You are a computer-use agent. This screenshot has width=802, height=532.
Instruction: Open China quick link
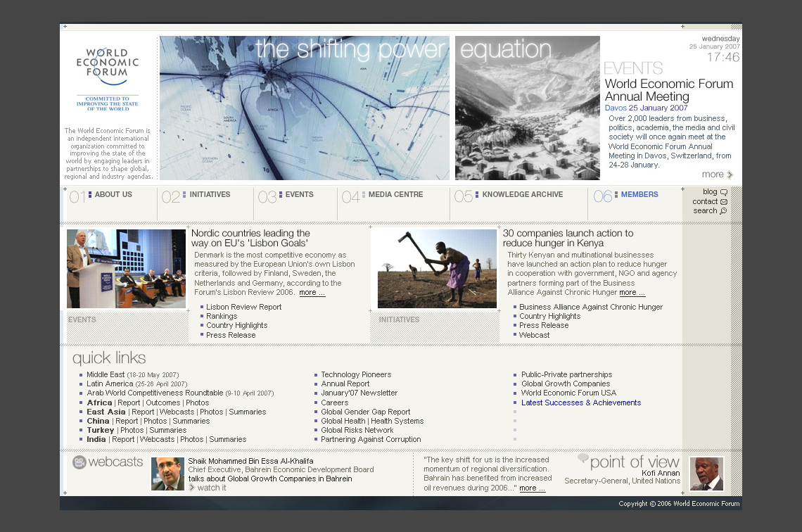pyautogui.click(x=98, y=421)
